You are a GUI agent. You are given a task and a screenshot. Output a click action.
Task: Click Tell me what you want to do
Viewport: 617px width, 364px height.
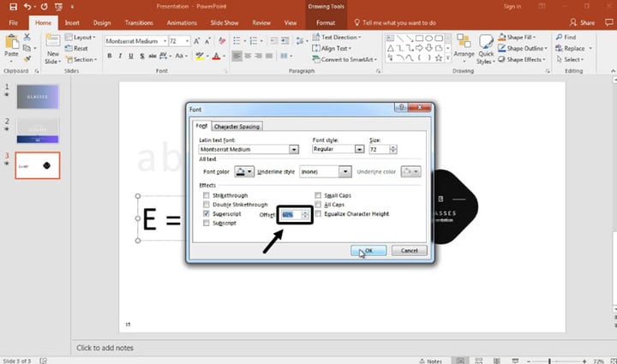395,23
